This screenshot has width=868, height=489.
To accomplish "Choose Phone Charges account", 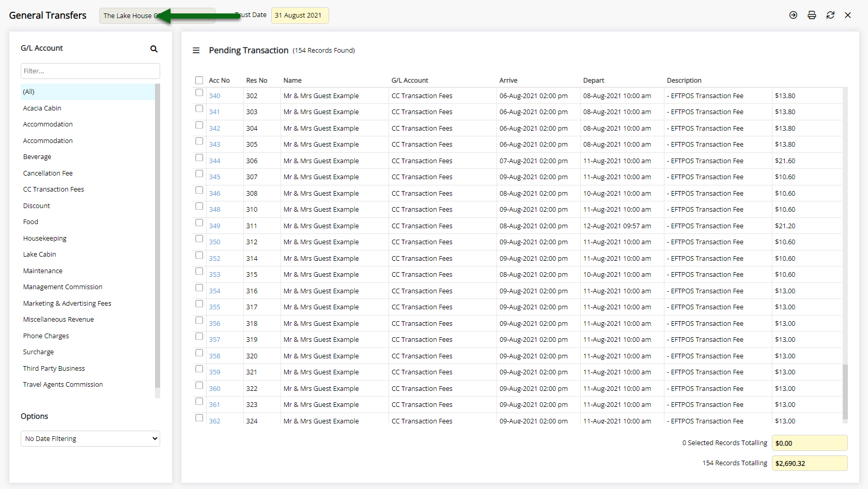I will tap(45, 336).
